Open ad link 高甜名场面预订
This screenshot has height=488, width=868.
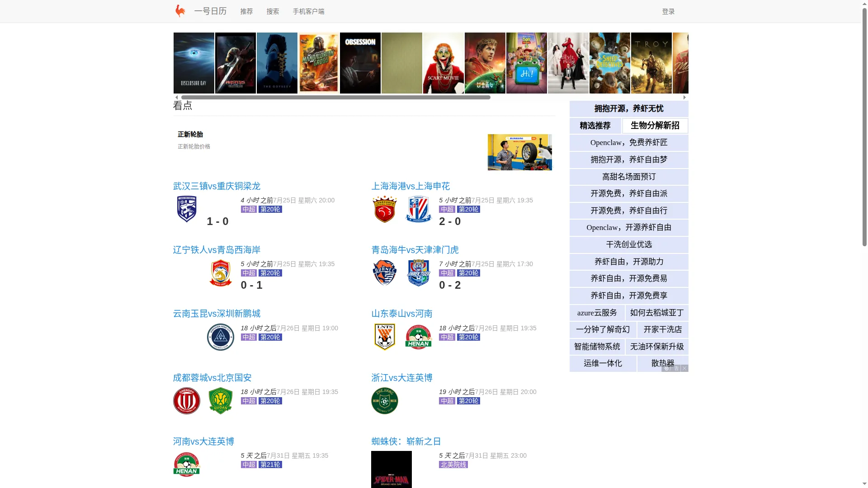[629, 177]
